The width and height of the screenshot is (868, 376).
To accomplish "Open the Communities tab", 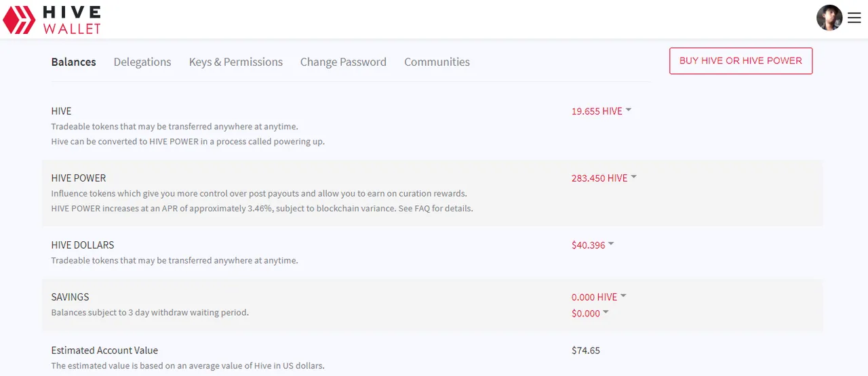I will [437, 62].
